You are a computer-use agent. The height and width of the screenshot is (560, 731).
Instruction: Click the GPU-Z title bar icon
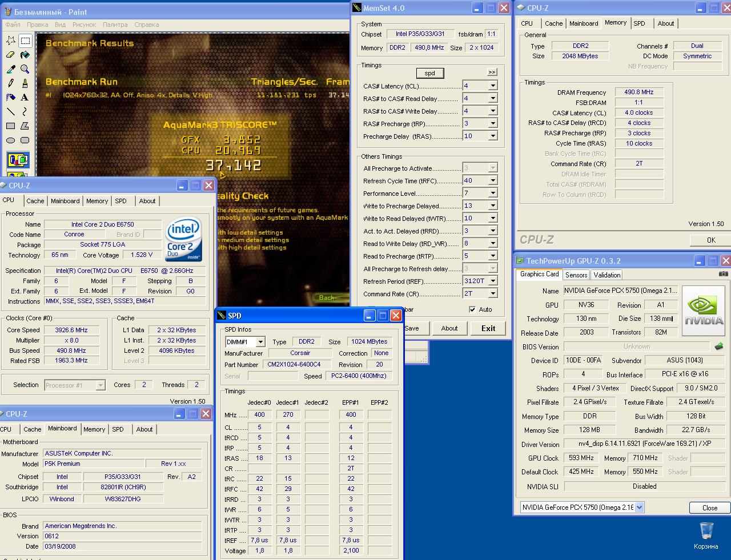point(520,261)
